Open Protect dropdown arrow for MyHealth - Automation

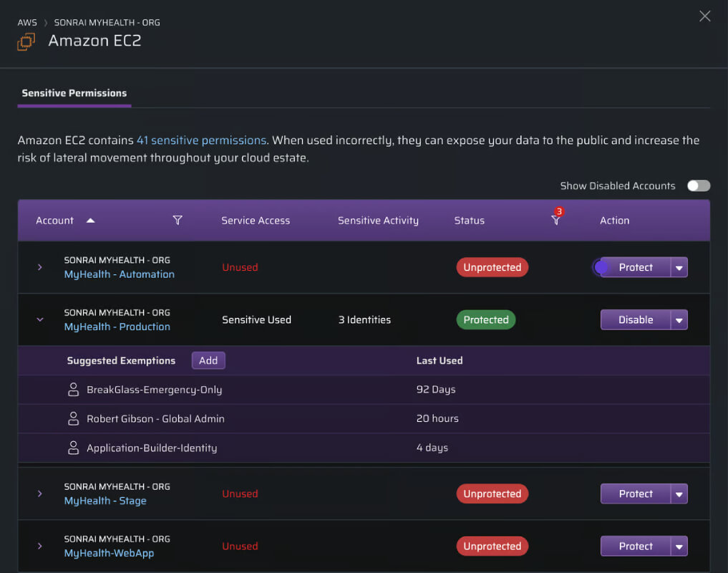(x=679, y=268)
